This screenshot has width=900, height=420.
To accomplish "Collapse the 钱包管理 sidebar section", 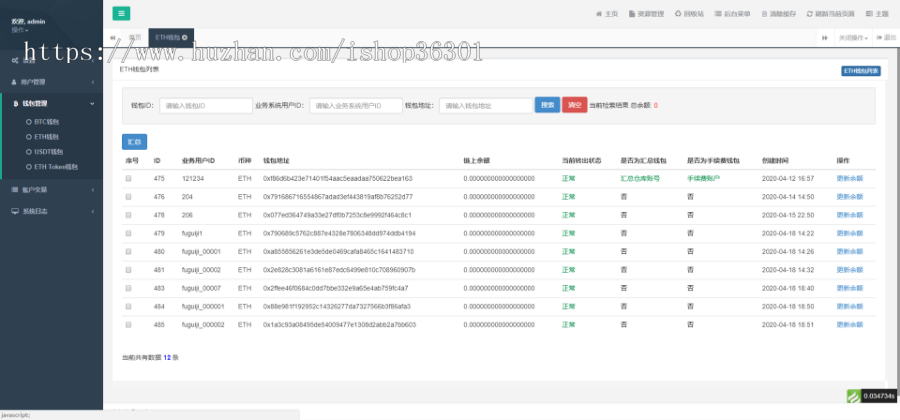I will (x=50, y=103).
